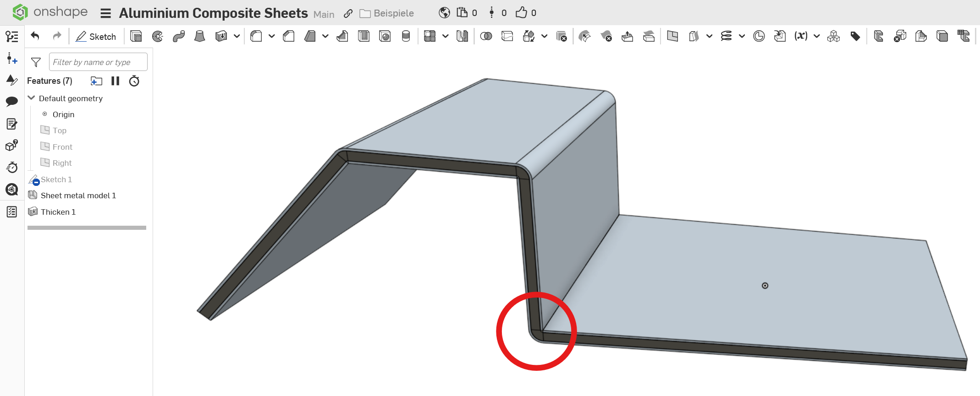Image resolution: width=980 pixels, height=396 pixels.
Task: Expand the Thicken tool dropdown
Action: 237,36
